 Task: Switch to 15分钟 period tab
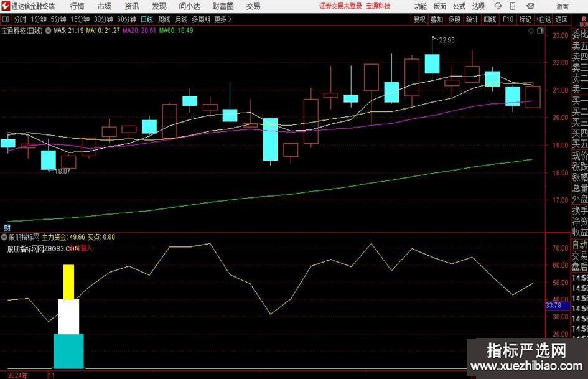(x=80, y=19)
